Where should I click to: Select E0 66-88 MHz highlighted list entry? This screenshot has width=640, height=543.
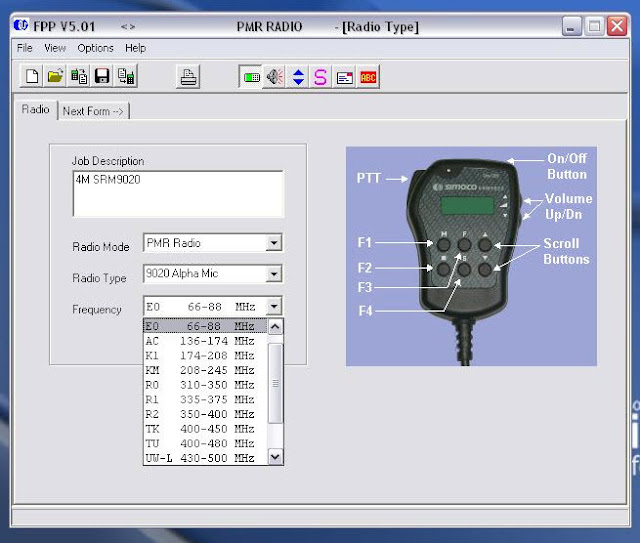(x=205, y=326)
